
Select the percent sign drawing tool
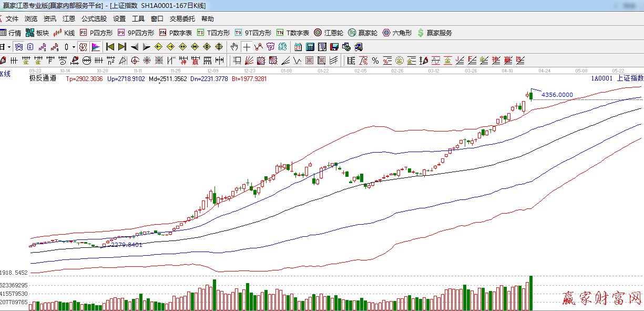point(375,61)
